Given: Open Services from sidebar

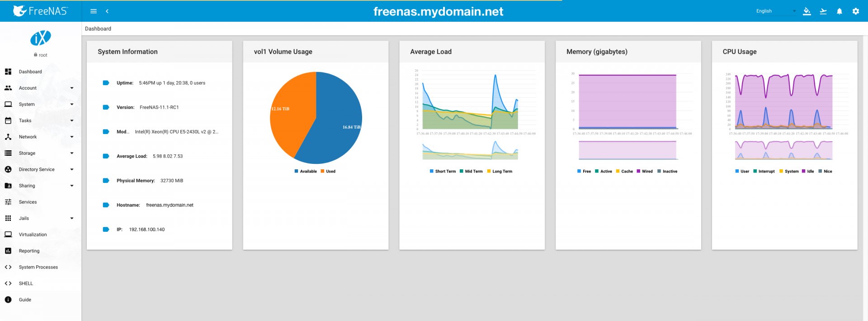Looking at the screenshot, I should click(x=28, y=202).
